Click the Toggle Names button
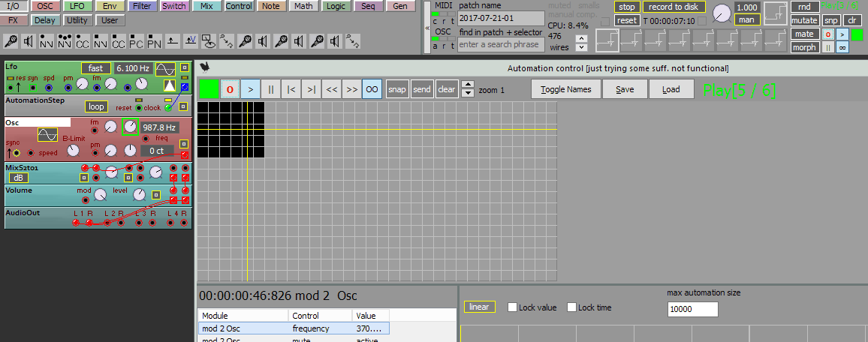 click(565, 89)
